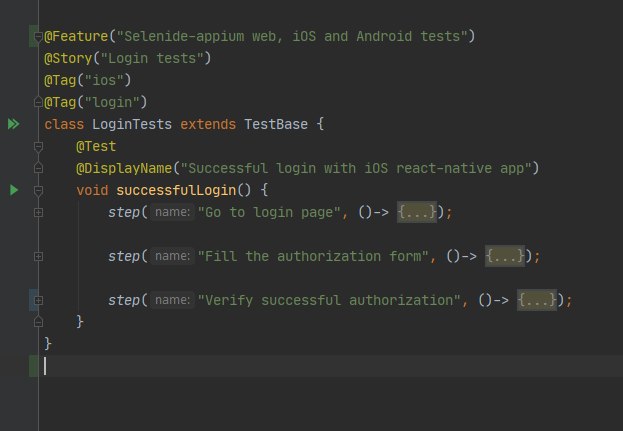The height and width of the screenshot is (431, 623).
Task: Collapse the successfulLogin method fold marker
Action: tap(38, 191)
